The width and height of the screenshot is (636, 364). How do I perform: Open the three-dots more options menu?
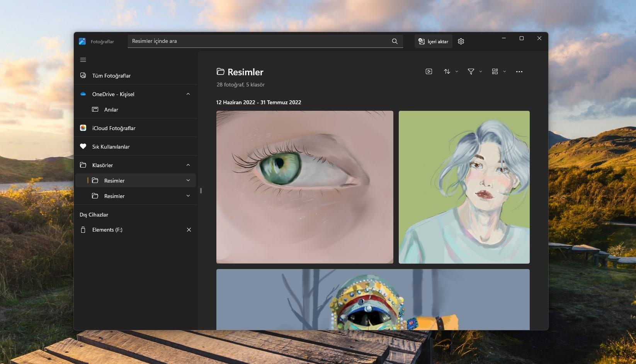pos(519,71)
